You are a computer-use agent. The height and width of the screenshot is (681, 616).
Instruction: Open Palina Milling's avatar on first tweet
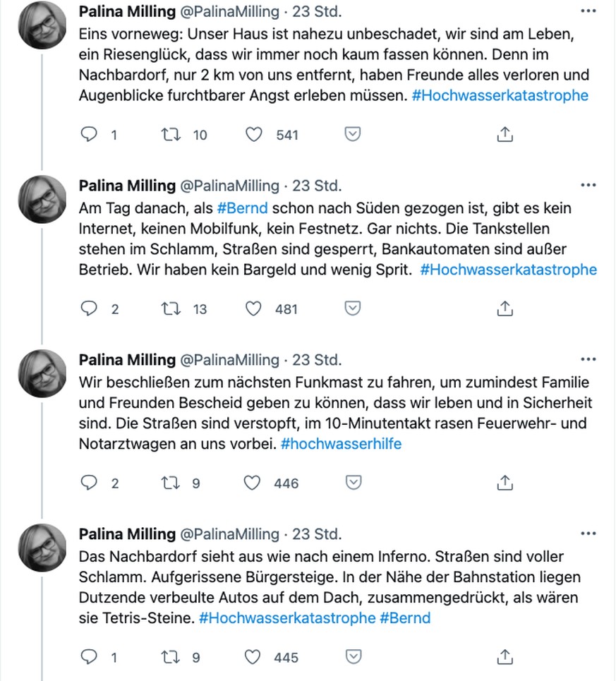coord(42,25)
